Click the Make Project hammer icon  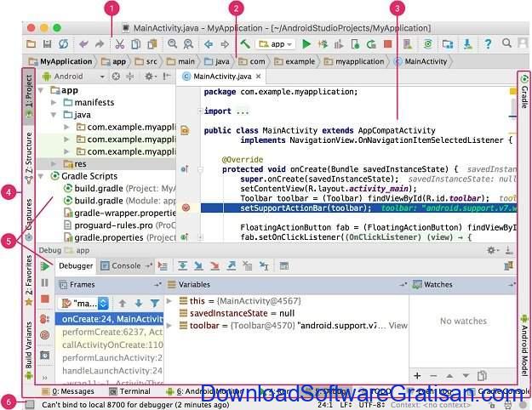(245, 44)
